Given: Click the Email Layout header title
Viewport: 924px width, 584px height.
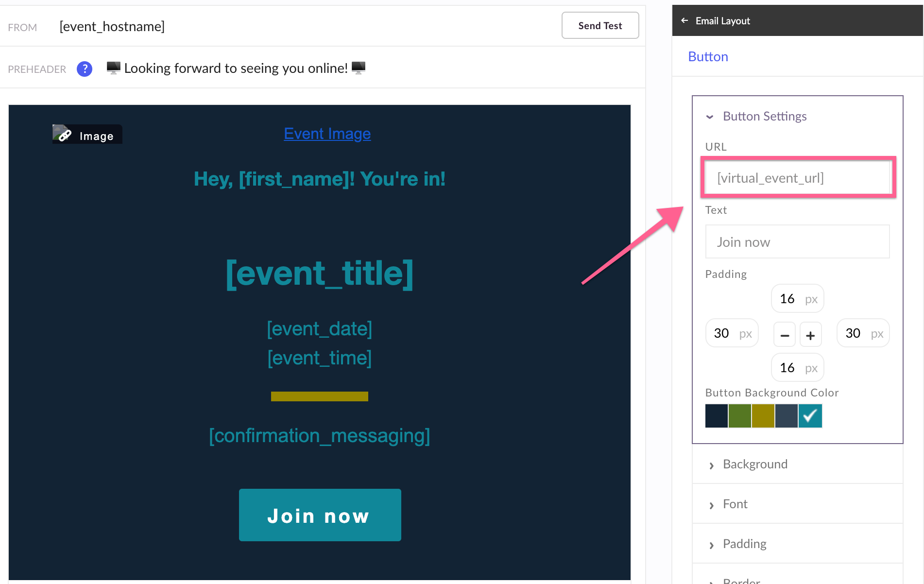Looking at the screenshot, I should coord(722,21).
